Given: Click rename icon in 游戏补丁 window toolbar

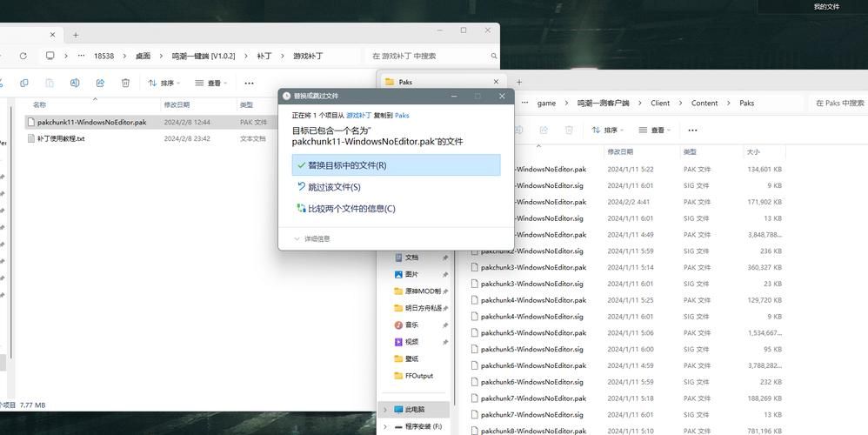Looking at the screenshot, I should click(75, 83).
